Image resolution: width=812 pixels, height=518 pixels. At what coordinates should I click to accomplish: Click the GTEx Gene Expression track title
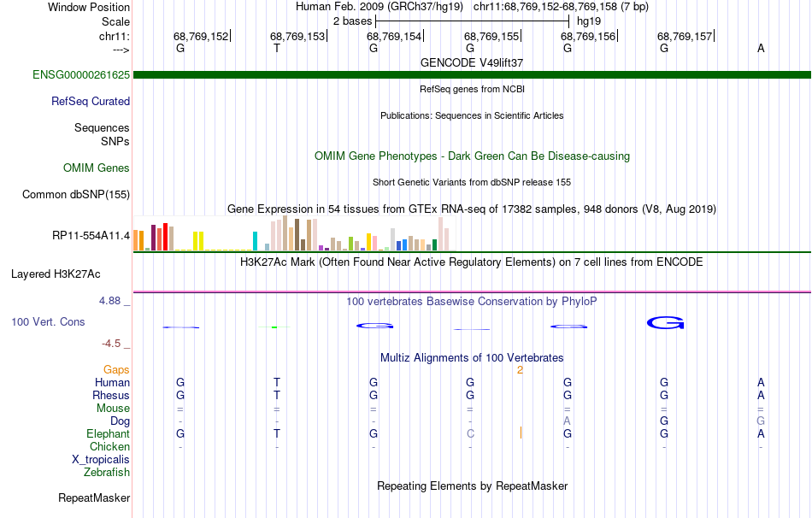[x=472, y=209]
